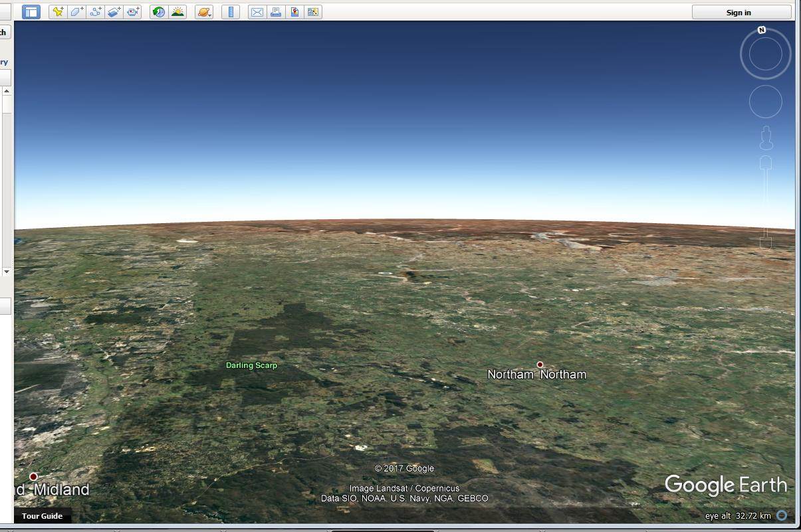Click the North compass on navigation ring
The height and width of the screenshot is (532, 801).
coord(762,30)
